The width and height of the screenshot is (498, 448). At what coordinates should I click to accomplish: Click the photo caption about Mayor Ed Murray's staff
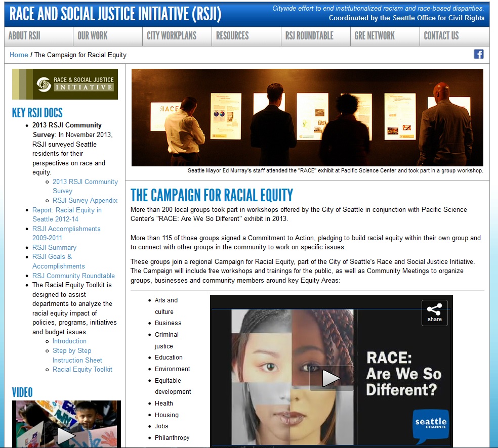336,171
